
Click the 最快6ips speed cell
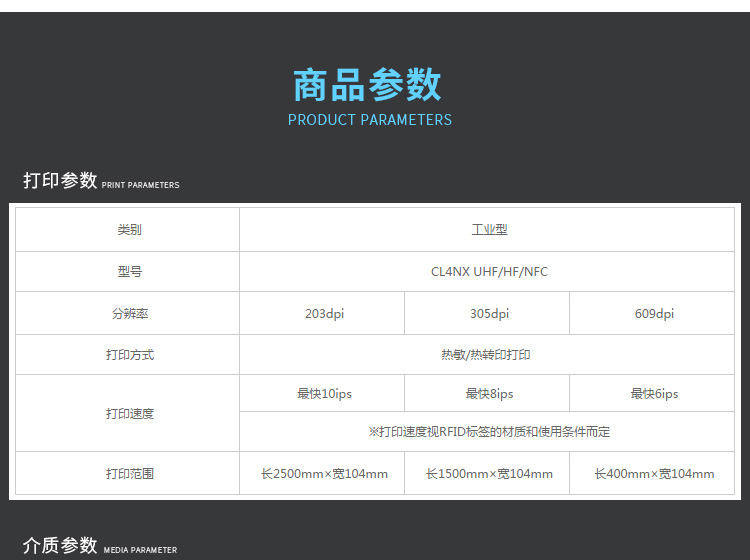click(654, 394)
